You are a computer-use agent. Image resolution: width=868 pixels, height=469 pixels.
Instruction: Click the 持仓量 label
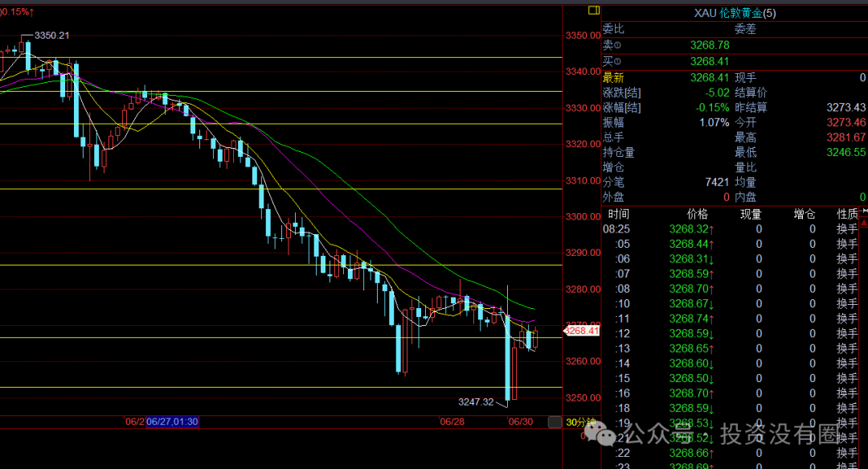619,153
